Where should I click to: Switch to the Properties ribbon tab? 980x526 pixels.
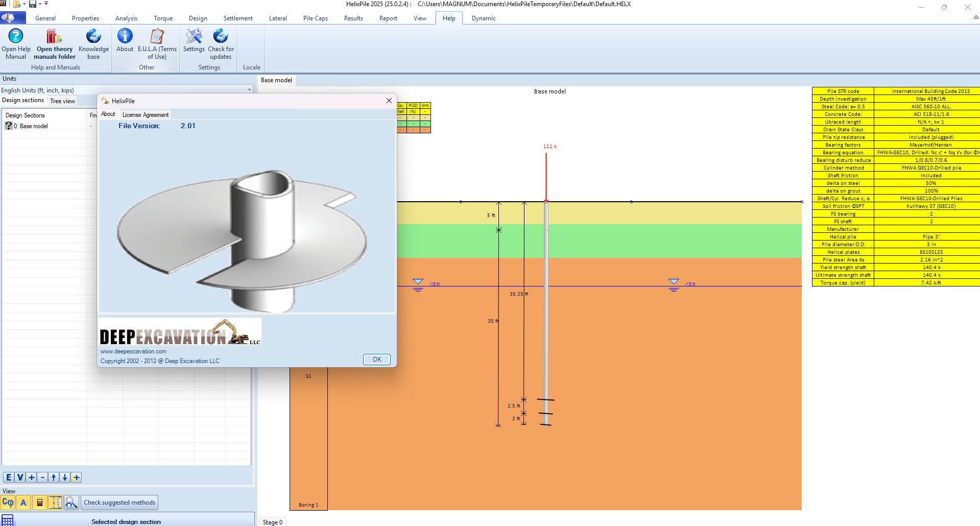[x=85, y=18]
